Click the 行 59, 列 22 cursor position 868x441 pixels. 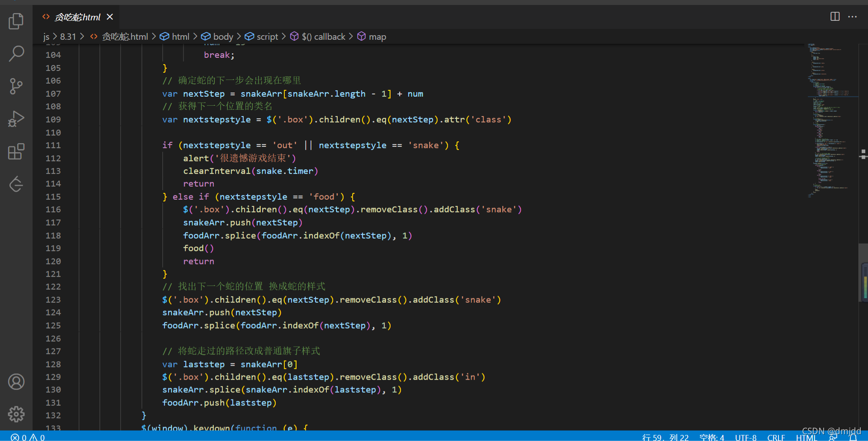(x=665, y=437)
